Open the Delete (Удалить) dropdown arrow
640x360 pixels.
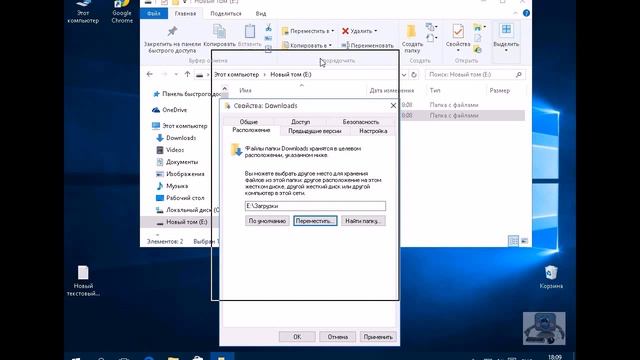pos(376,31)
